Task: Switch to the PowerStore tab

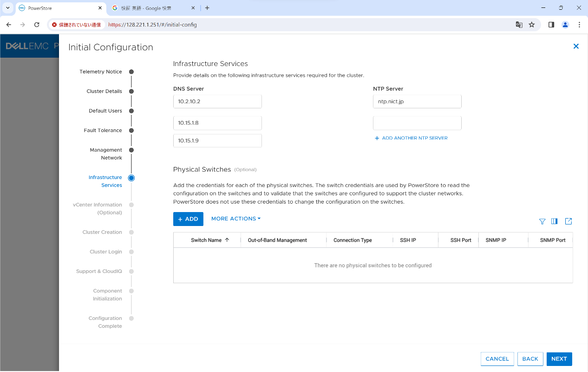Action: (x=60, y=8)
